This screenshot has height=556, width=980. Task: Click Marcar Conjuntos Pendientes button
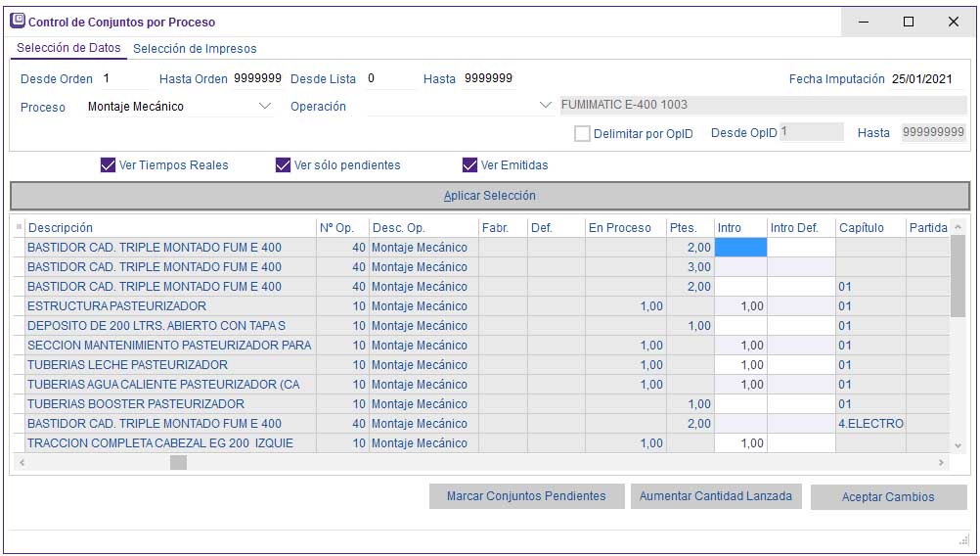point(526,496)
